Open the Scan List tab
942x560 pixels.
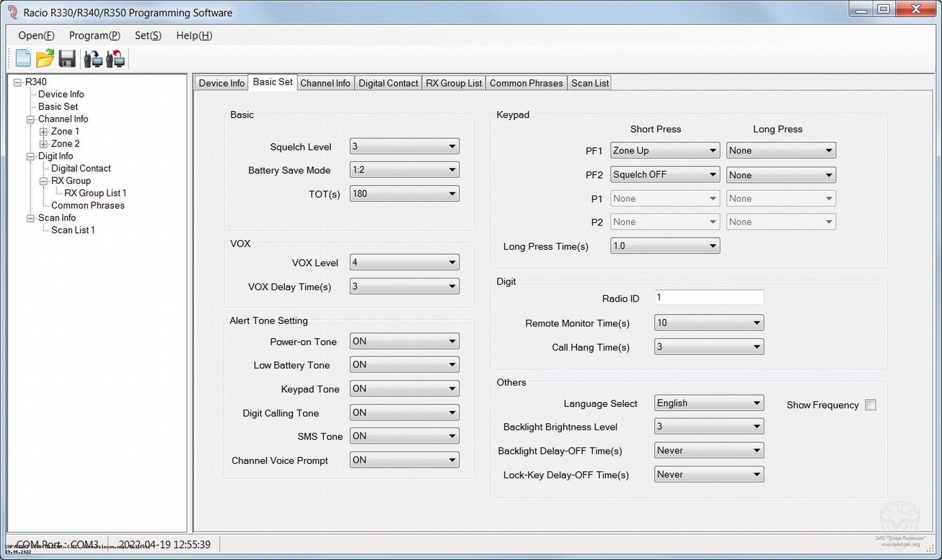coord(589,83)
